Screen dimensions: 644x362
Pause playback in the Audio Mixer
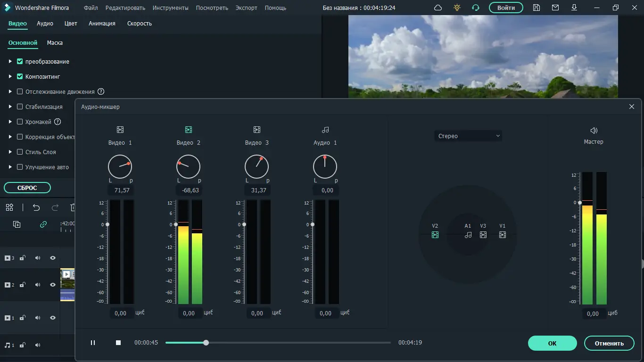click(x=93, y=343)
